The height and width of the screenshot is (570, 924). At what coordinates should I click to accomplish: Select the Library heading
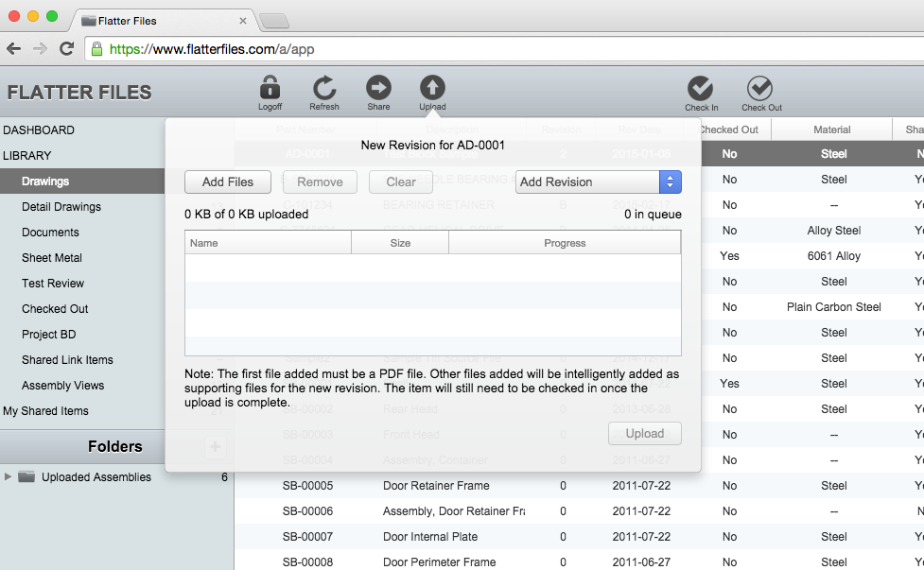pyautogui.click(x=27, y=155)
